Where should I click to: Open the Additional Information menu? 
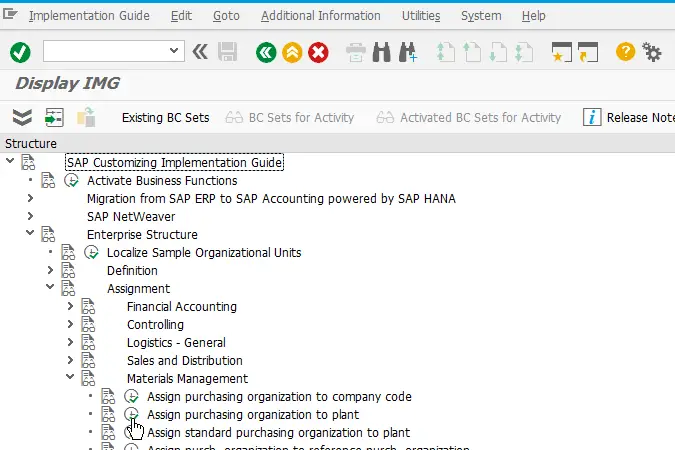tap(321, 16)
